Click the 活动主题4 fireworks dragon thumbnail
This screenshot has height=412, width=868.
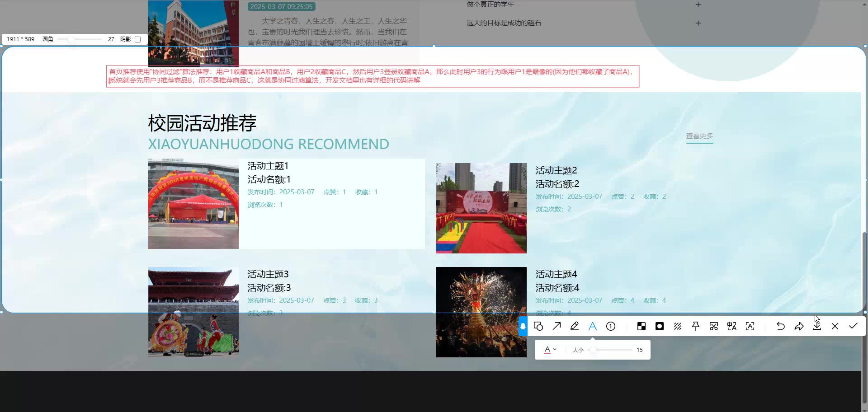click(481, 312)
